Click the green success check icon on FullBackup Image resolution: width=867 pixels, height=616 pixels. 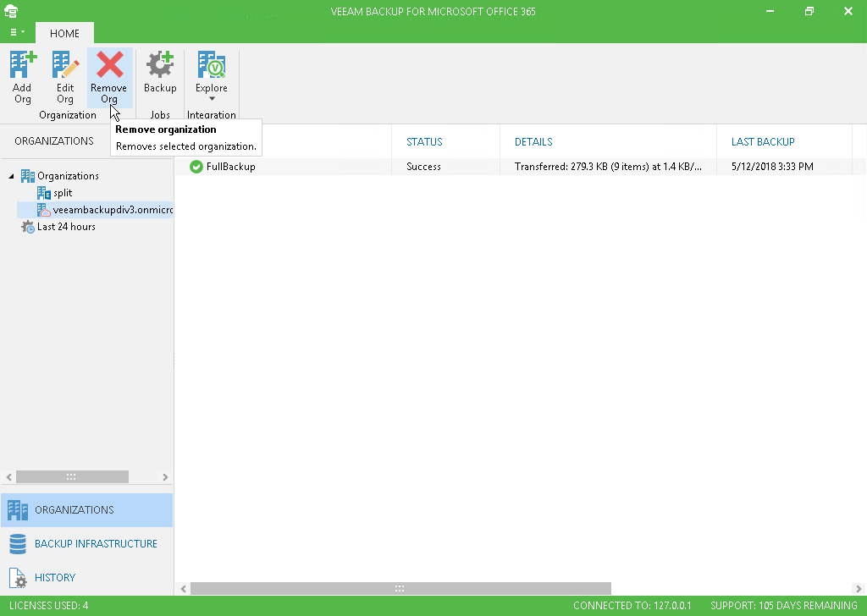(x=196, y=167)
